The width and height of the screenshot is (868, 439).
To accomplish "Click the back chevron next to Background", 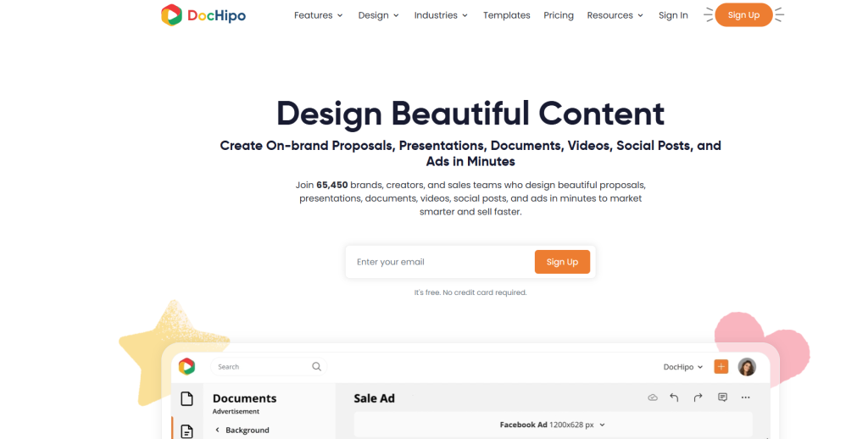I will (x=217, y=431).
